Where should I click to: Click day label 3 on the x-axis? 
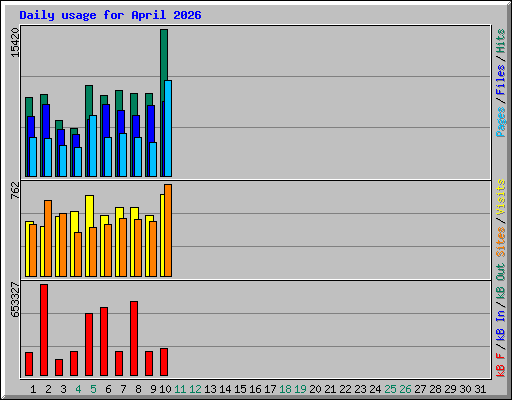pyautogui.click(x=63, y=389)
